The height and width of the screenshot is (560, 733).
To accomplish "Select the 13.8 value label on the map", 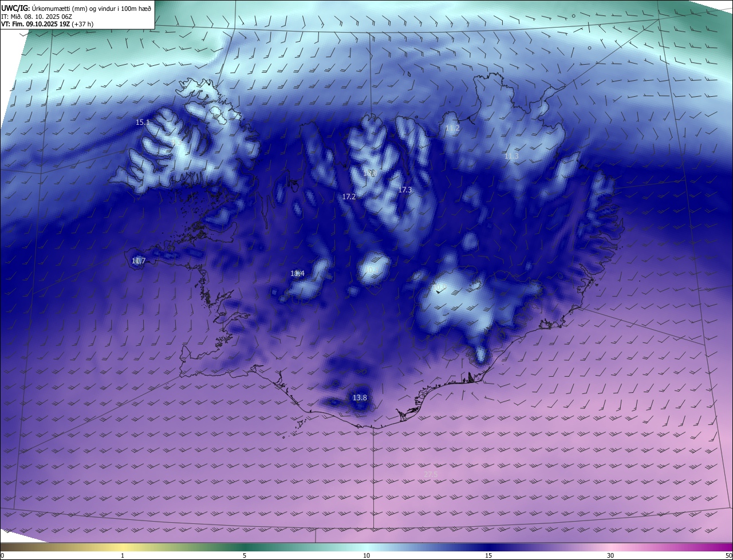I will (360, 398).
